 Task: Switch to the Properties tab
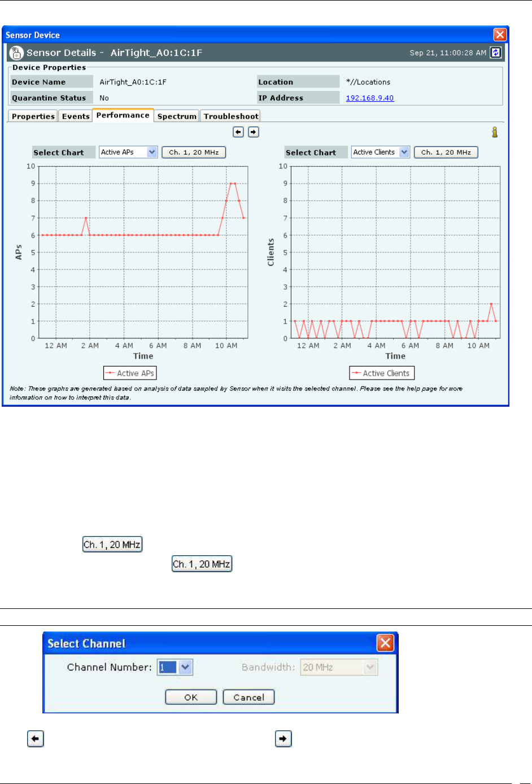[33, 116]
